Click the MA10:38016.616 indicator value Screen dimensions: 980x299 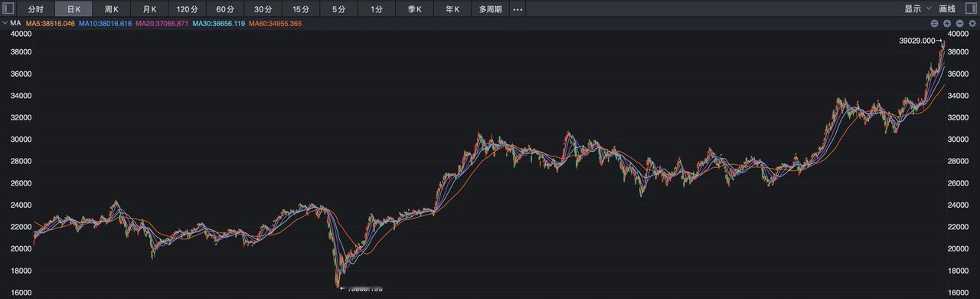[105, 24]
